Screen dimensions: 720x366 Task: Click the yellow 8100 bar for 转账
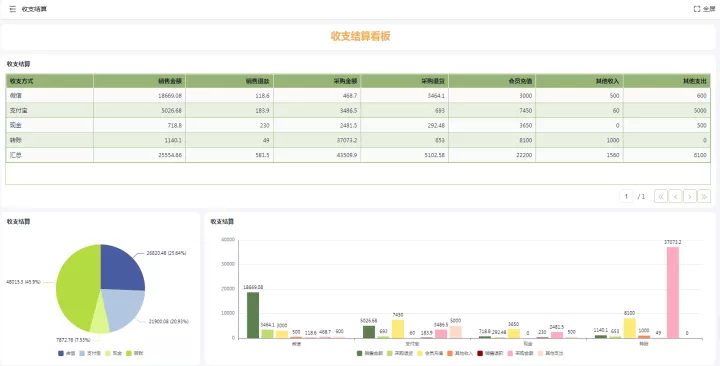630,328
